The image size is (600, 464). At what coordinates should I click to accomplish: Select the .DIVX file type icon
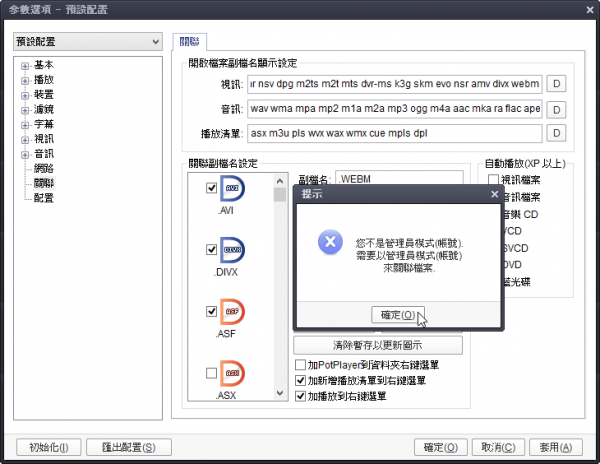[232, 250]
